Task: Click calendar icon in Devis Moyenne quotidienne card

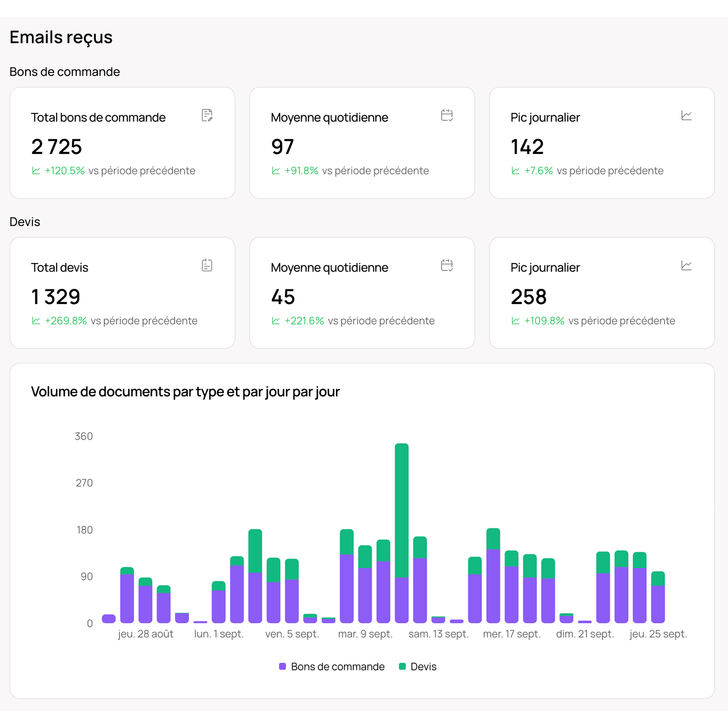Action: 447,265
